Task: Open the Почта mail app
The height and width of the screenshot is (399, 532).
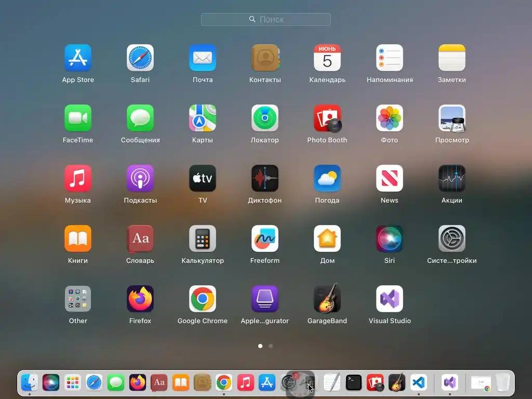Action: point(203,58)
